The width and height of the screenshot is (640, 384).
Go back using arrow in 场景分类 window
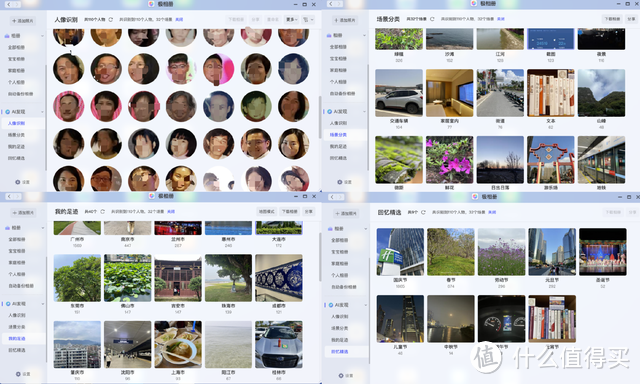pyautogui.click(x=331, y=4)
